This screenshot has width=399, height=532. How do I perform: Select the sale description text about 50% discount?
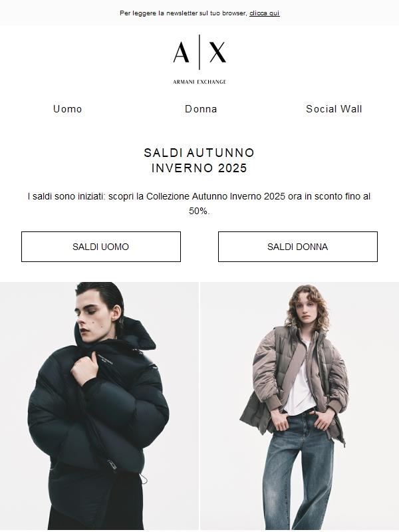point(199,204)
